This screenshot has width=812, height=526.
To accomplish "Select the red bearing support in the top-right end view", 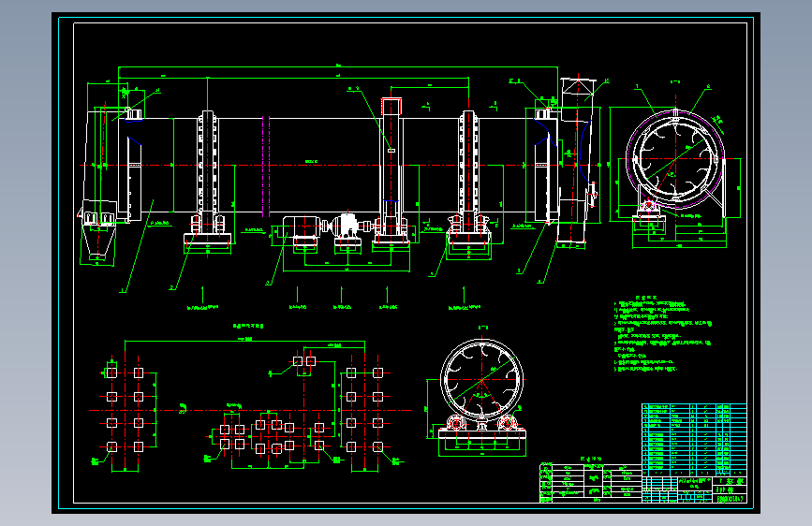I will click(648, 208).
